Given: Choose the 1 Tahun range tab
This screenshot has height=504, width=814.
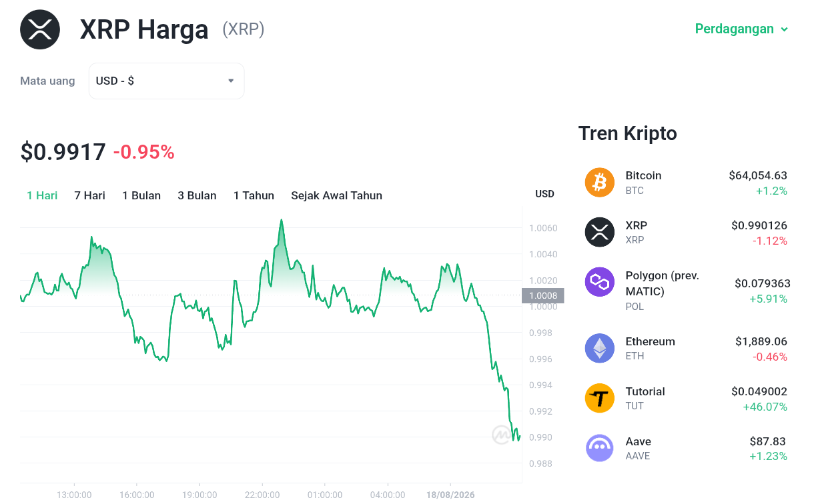Looking at the screenshot, I should coord(254,195).
